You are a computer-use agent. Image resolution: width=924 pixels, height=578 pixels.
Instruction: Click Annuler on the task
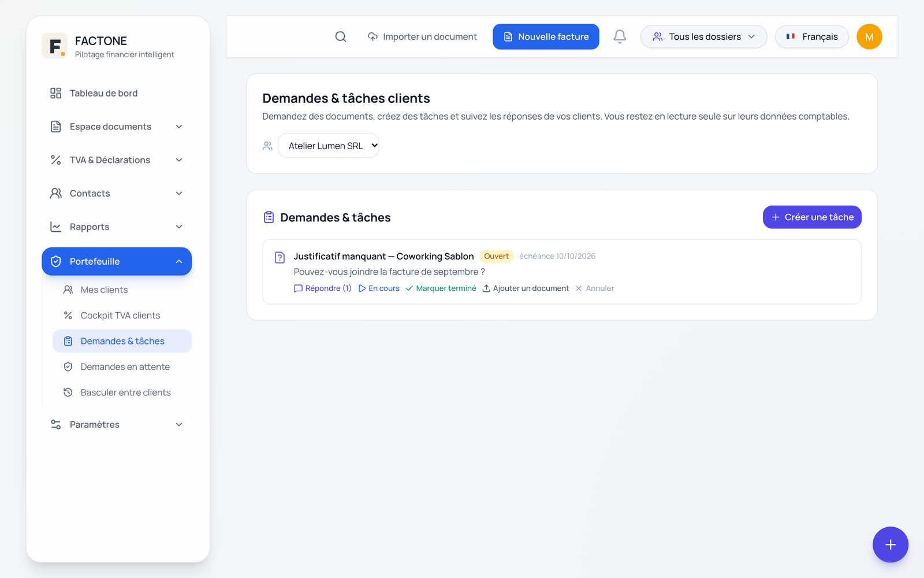pyautogui.click(x=594, y=288)
